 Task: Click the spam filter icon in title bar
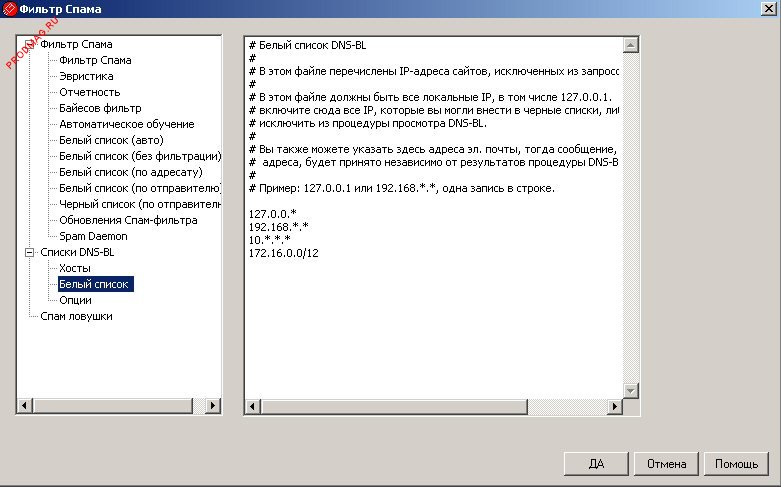tap(9, 9)
